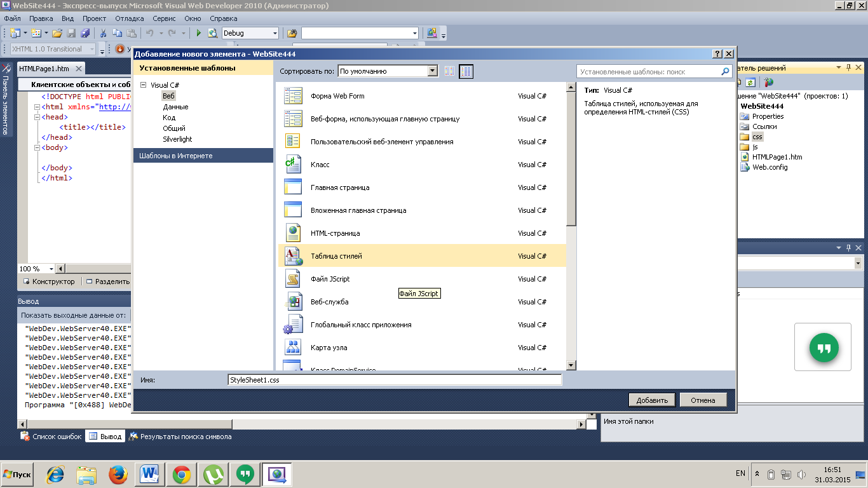Click the Redo arrow icon
This screenshot has height=488, width=868.
pyautogui.click(x=172, y=33)
